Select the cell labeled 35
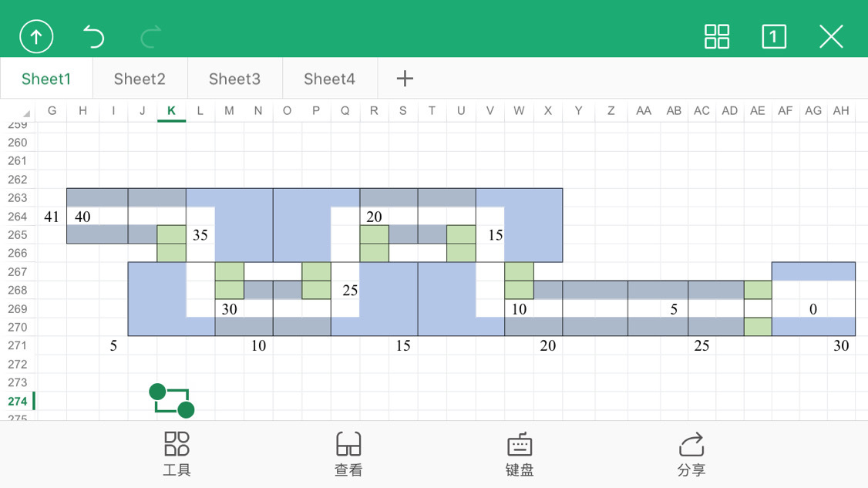The image size is (868, 488). [200, 235]
